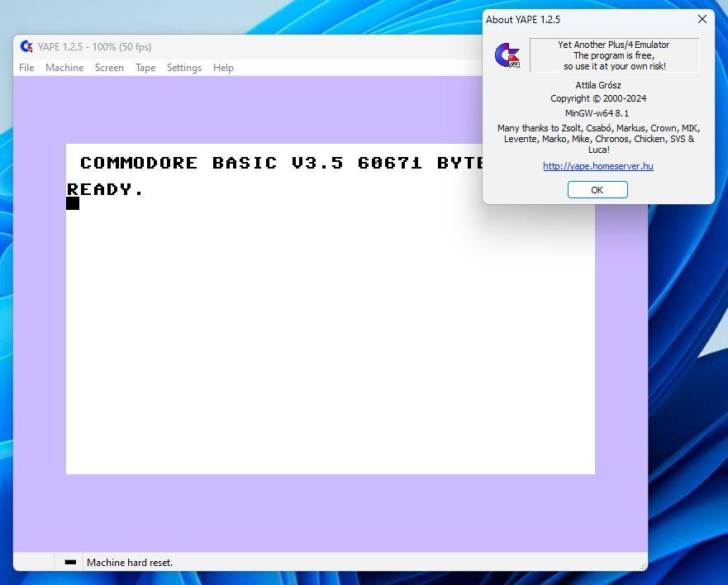Click the 'Machine hard reset.' status message
Screen dimensions: 728x585
[130, 563]
